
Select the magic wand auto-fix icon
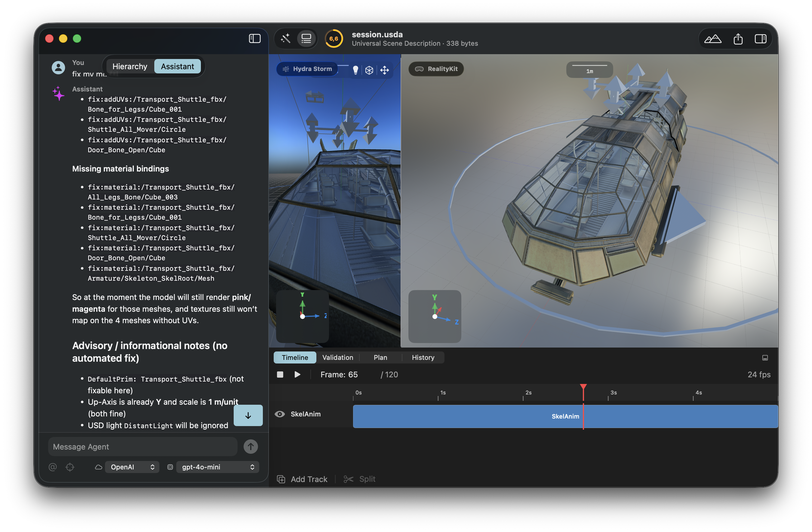[286, 38]
